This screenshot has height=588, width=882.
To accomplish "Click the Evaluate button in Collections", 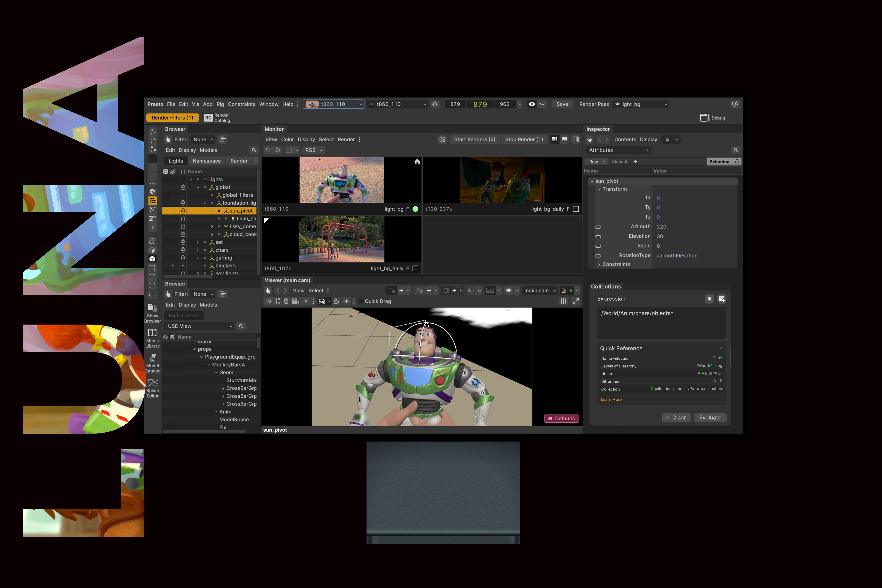I will click(x=710, y=418).
